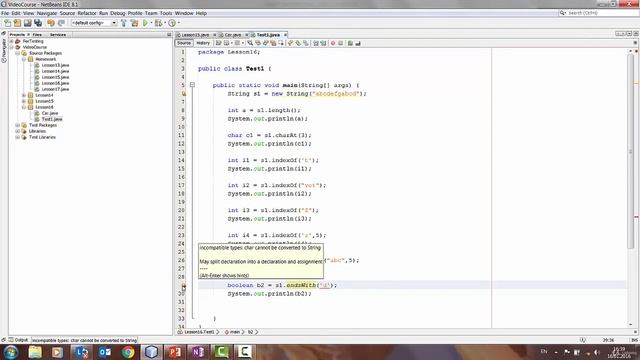Screen dimensions: 640x360
Task: Click the Windows Start button
Action: pyautogui.click(x=11, y=352)
